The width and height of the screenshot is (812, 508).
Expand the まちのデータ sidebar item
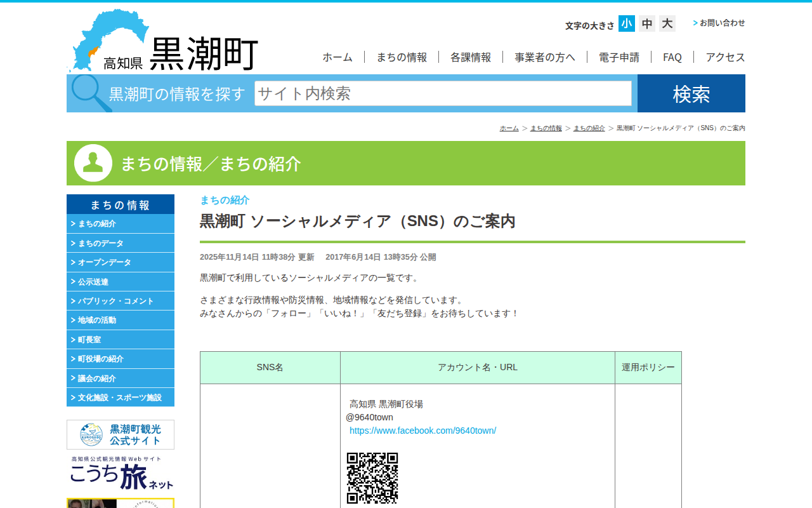[x=121, y=243]
